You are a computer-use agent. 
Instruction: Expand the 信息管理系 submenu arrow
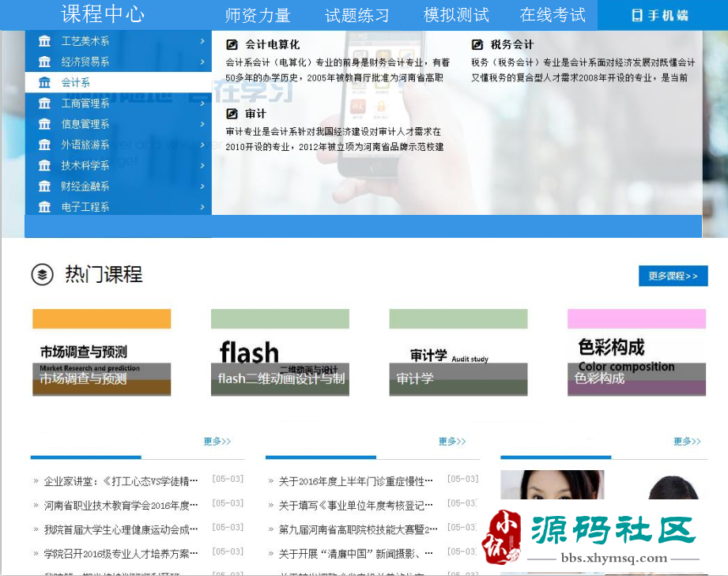pos(202,124)
